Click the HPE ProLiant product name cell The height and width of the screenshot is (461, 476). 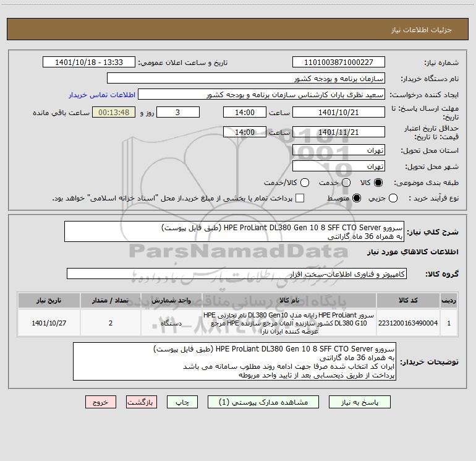coord(289,323)
